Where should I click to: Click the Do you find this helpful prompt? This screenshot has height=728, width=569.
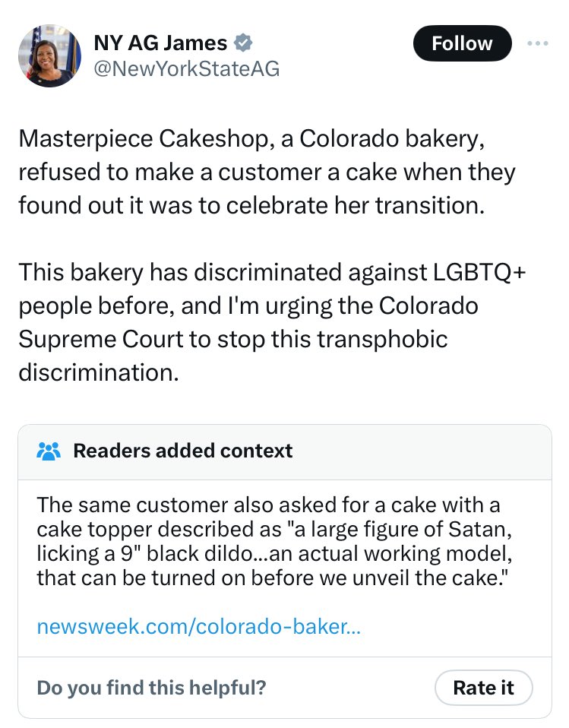coord(151,688)
